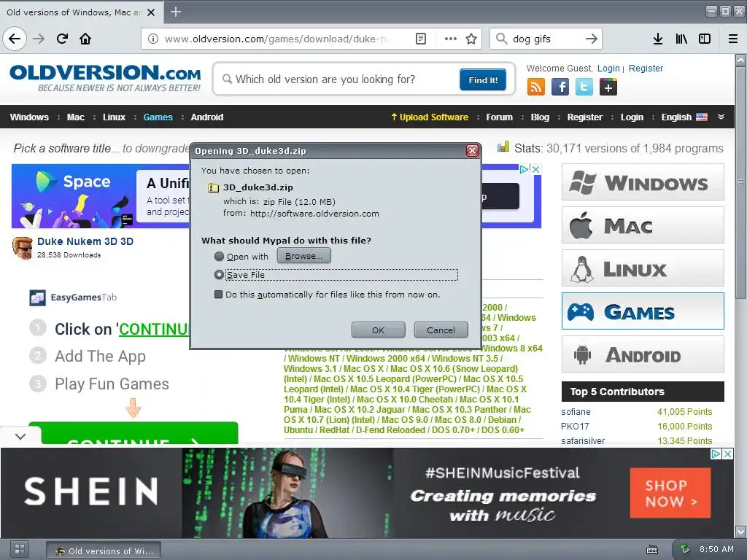Click the Browse button in dialog
The width and height of the screenshot is (747, 560).
coord(304,256)
